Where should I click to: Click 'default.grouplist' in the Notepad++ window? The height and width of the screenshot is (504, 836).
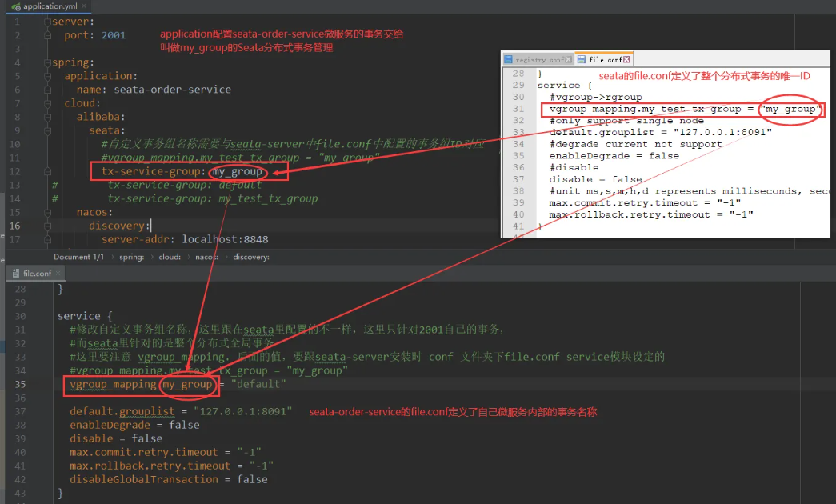(602, 132)
